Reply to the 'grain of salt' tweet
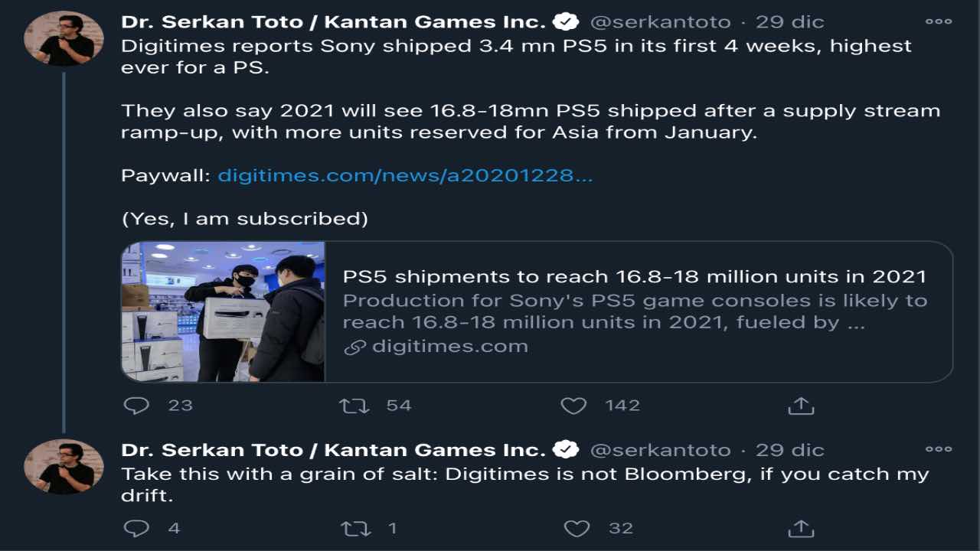 coord(136,528)
